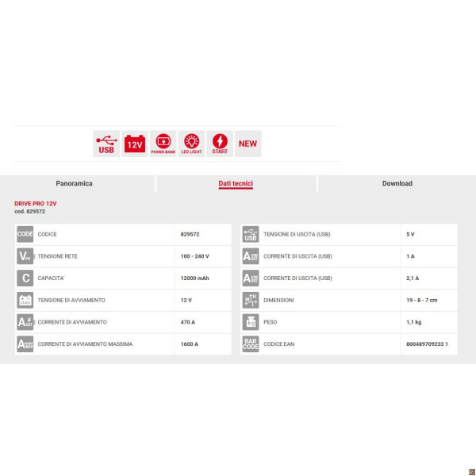Click the kg weight icon beside Peso
Screen dimensions: 476x476
point(251,322)
